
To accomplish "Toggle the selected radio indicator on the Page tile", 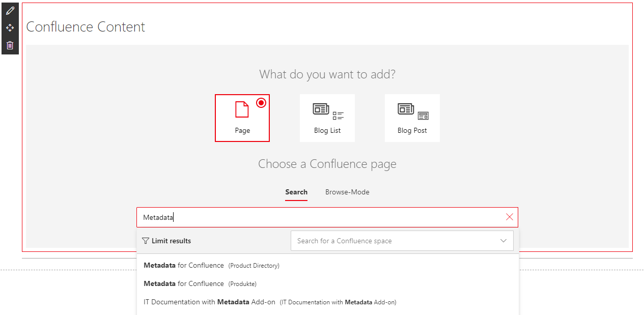I will 261,102.
